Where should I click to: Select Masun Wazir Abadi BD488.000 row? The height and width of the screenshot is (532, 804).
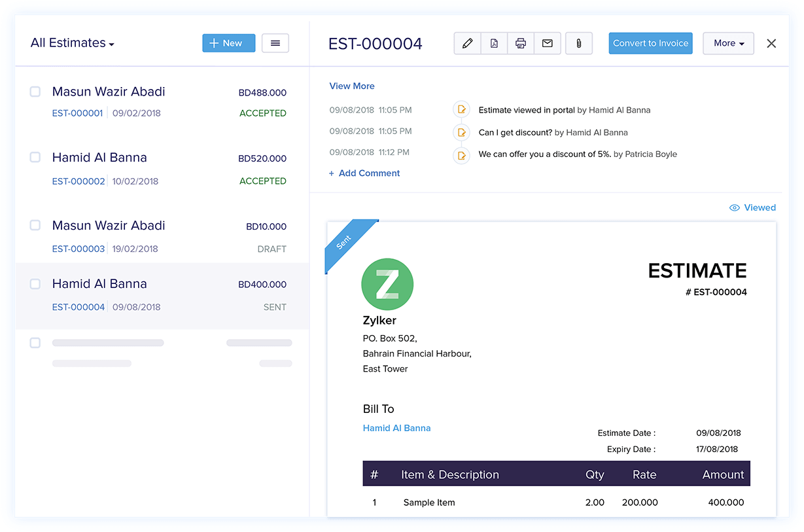coord(162,101)
